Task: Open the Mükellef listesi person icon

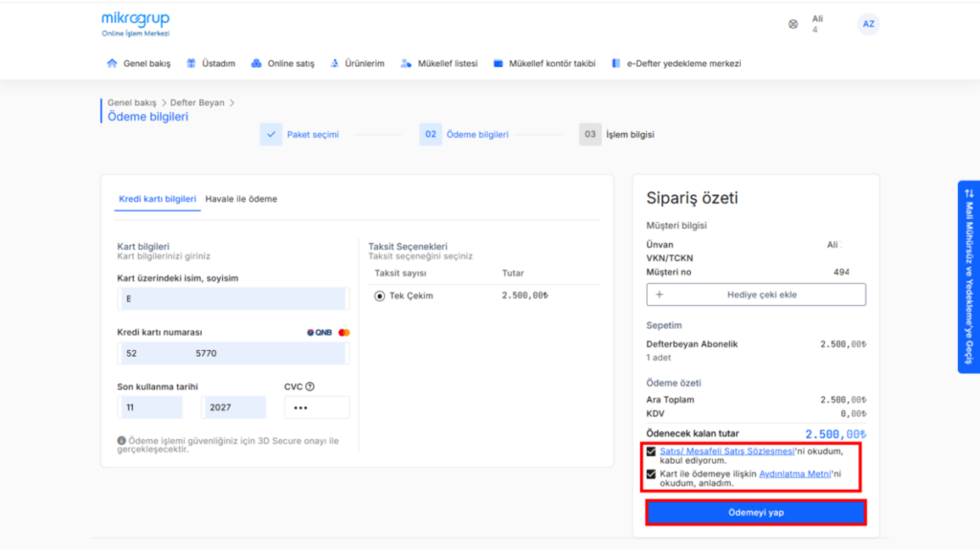Action: click(406, 63)
